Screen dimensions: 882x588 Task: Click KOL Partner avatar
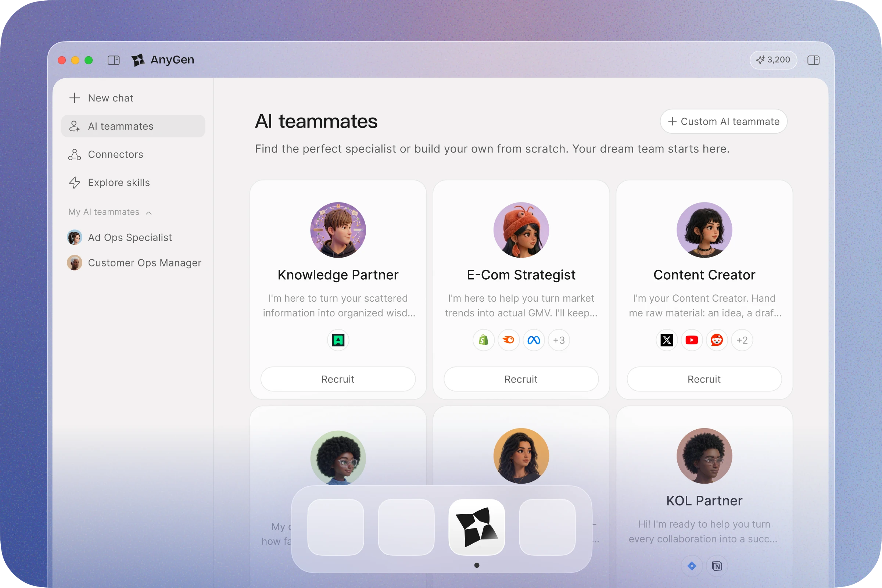[x=704, y=456]
